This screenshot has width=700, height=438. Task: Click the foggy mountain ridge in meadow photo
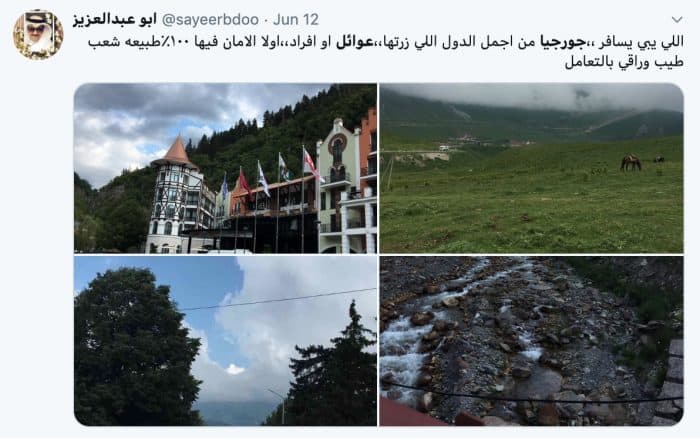coord(531,112)
